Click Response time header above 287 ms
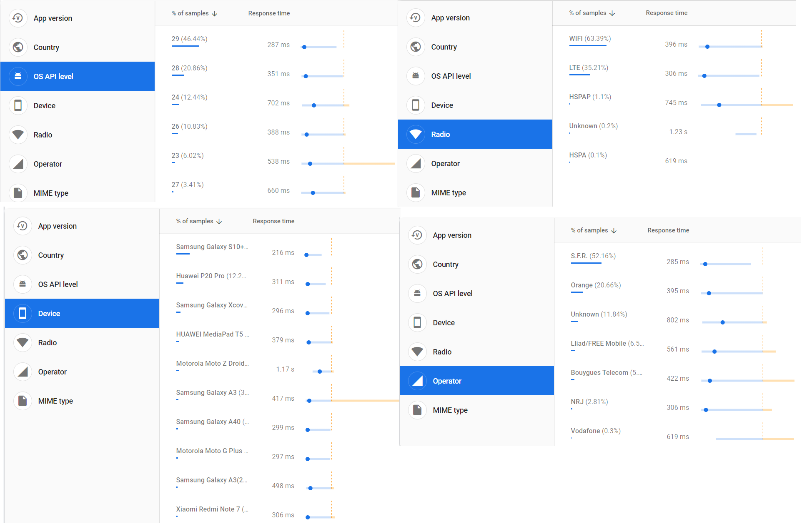This screenshot has width=812, height=529. pyautogui.click(x=269, y=13)
